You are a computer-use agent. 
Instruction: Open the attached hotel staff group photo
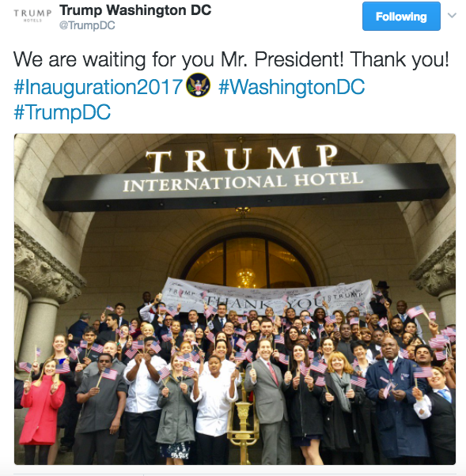click(235, 299)
